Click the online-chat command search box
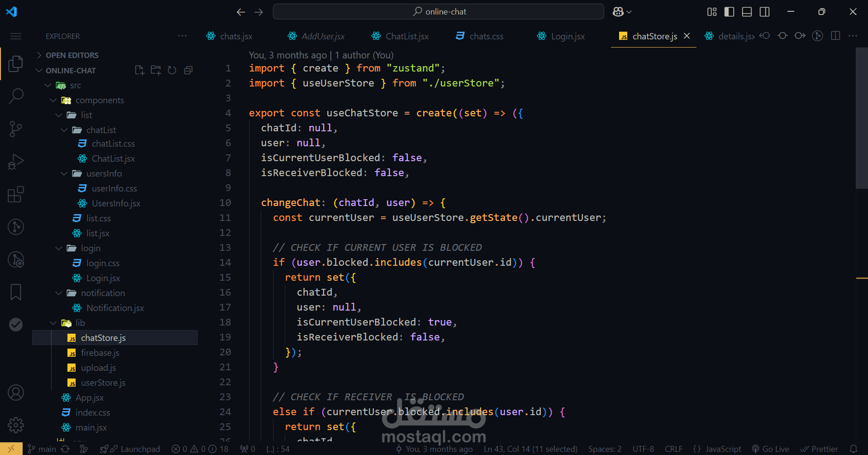This screenshot has height=455, width=868. point(438,12)
